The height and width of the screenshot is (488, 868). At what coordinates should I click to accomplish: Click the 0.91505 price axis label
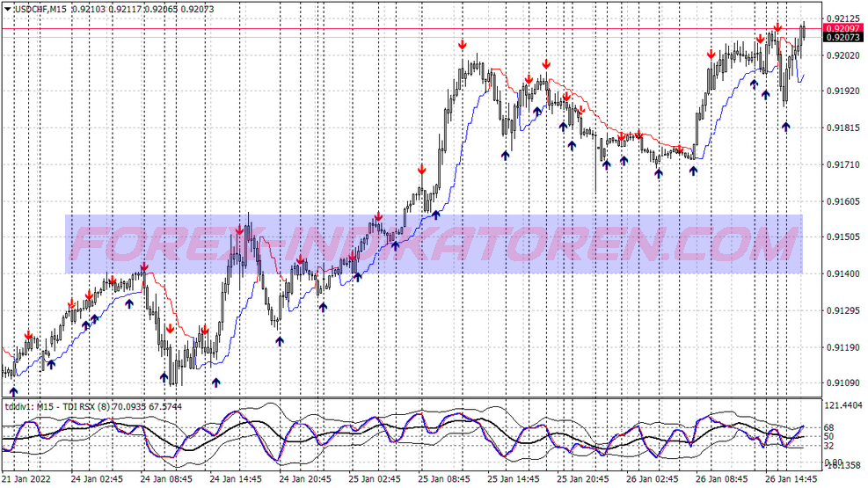[843, 237]
